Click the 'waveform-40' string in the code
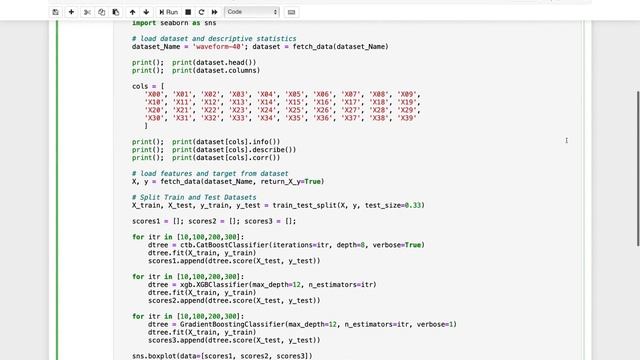 [x=218, y=47]
